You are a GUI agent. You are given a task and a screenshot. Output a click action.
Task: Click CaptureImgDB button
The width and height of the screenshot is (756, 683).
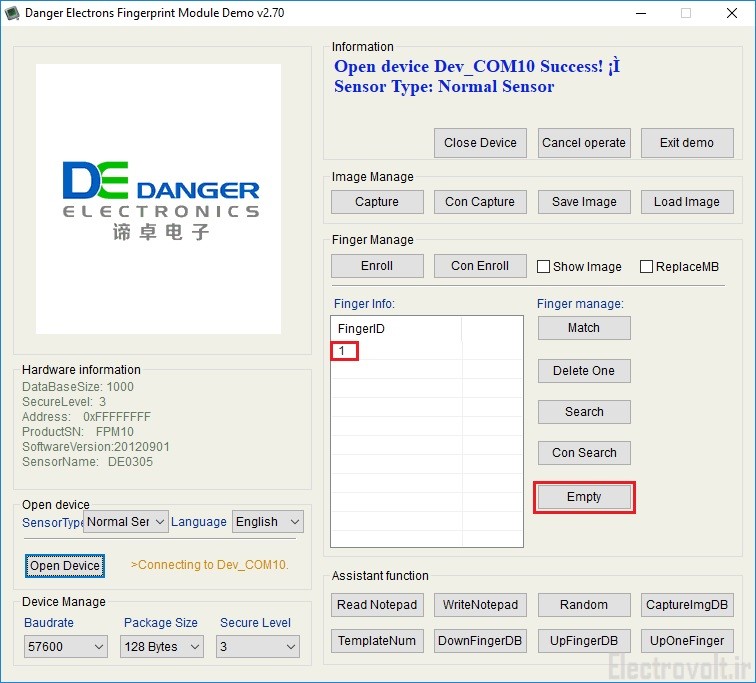(687, 604)
